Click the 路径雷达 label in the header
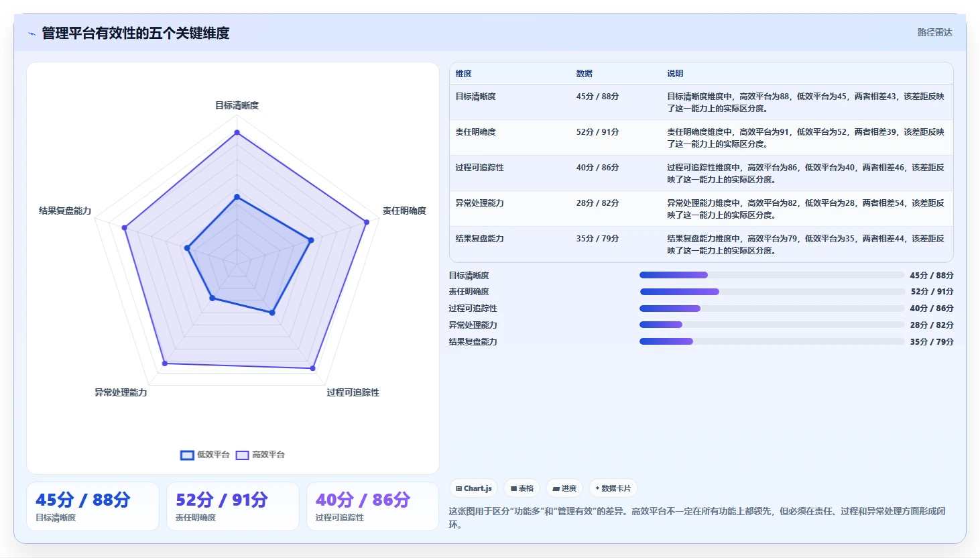 click(934, 32)
